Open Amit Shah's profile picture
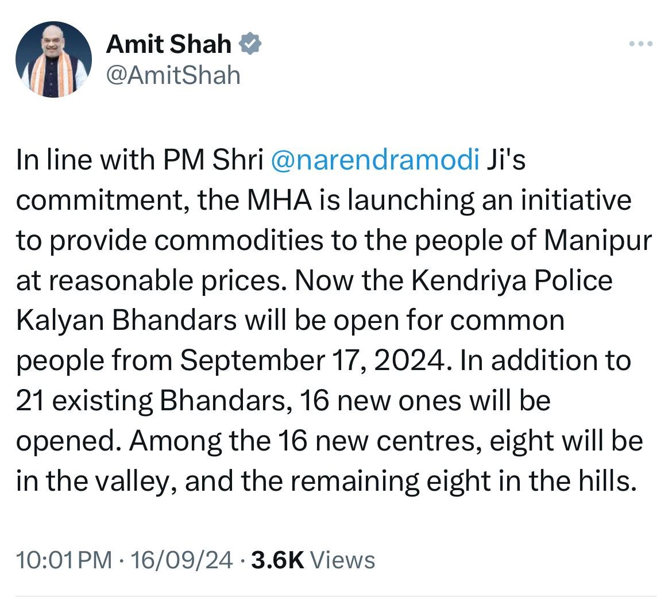Image resolution: width=672 pixels, height=616 pixels. tap(53, 59)
